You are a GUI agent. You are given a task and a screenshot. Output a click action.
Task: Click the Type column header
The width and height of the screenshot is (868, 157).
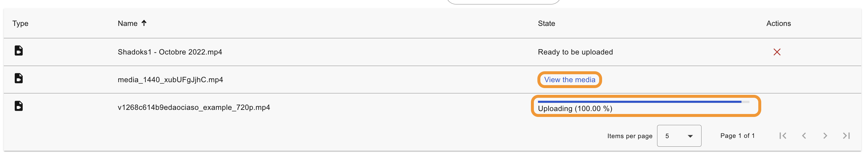pos(20,24)
